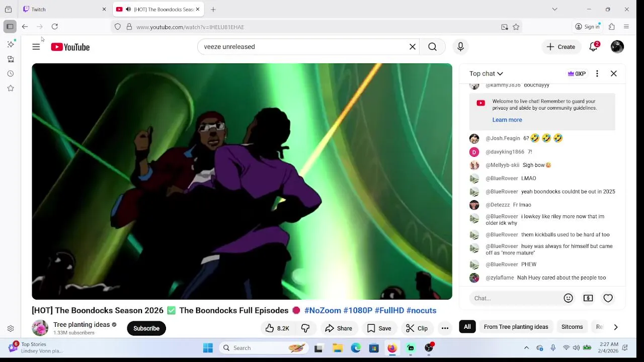This screenshot has height=362, width=644.
Task: Open the #NoZoom hashtag link
Action: point(323,310)
